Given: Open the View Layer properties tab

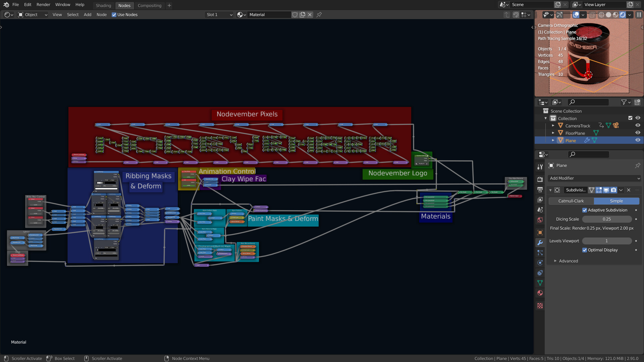Looking at the screenshot, I should coord(540,200).
